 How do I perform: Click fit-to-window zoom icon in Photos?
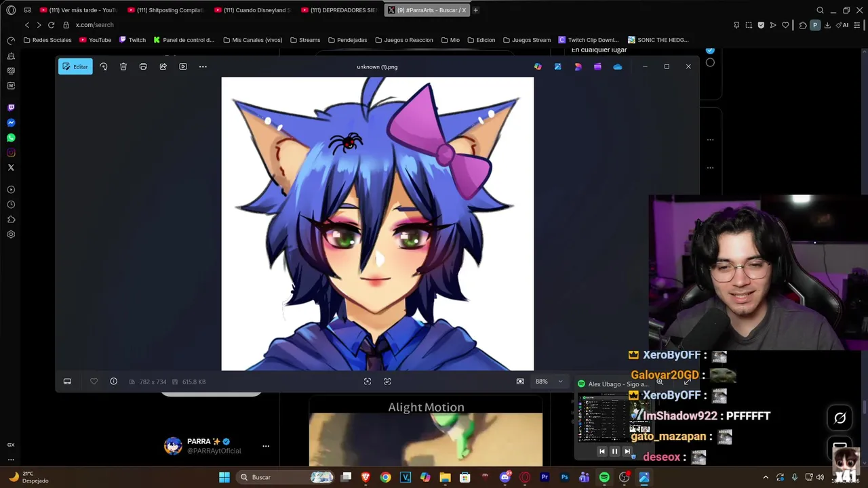[x=368, y=382]
